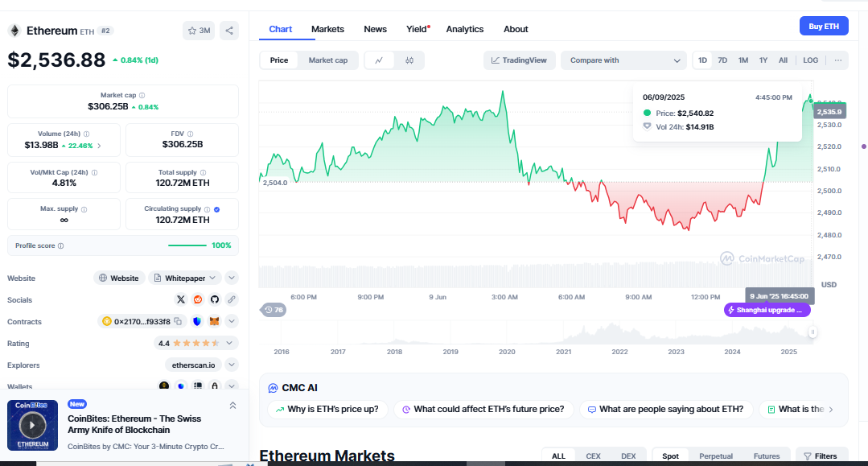Click the info icon next to Volume (24h)
The image size is (868, 466).
[x=86, y=134]
